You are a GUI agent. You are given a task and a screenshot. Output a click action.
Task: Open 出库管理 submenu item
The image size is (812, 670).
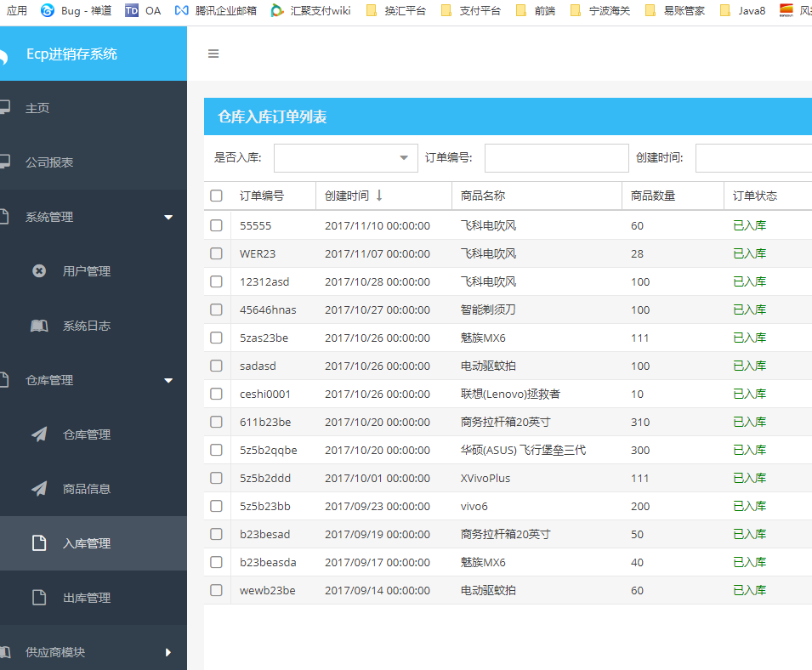pos(87,598)
